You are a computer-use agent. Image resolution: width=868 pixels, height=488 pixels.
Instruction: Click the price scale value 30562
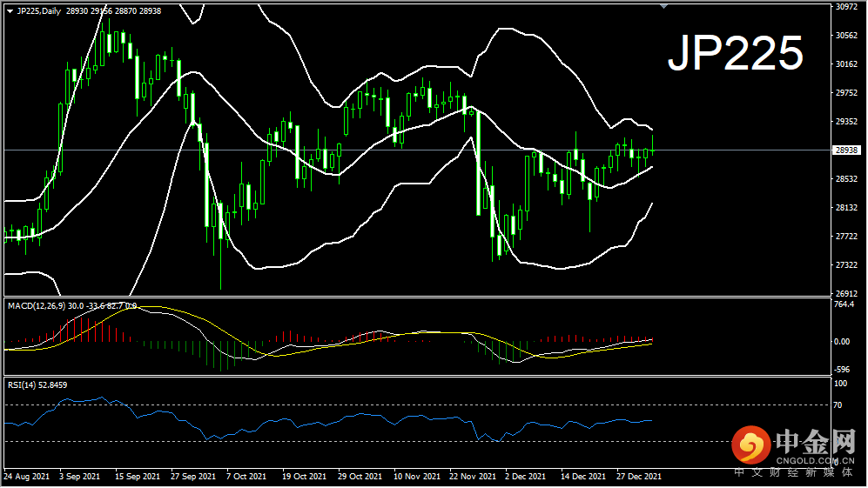tap(846, 36)
